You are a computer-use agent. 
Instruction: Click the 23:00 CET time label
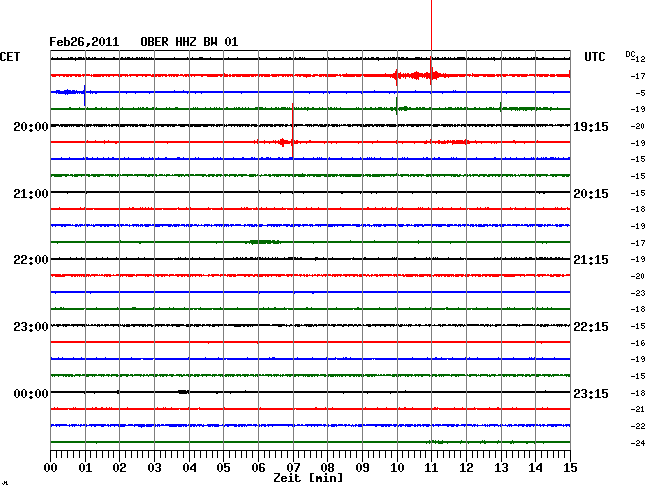click(31, 327)
